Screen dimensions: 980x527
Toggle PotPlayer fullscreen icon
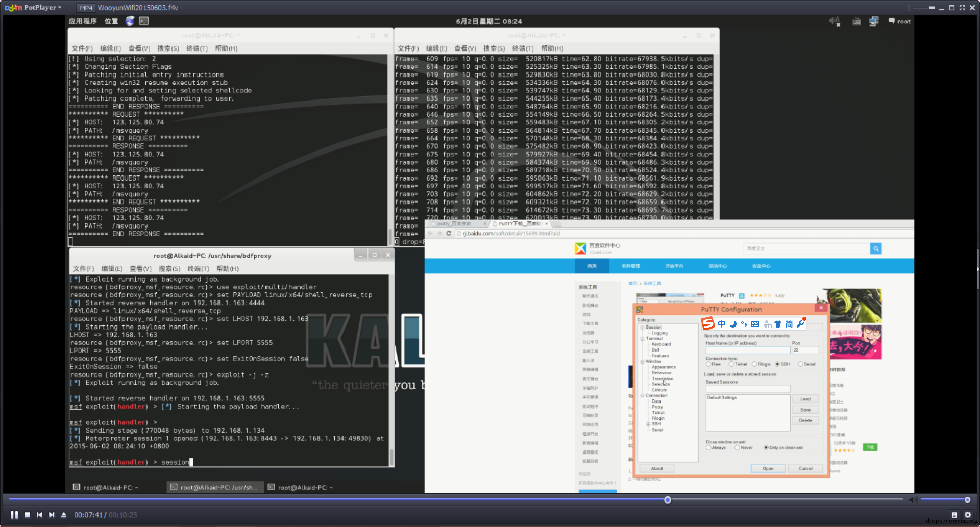(962, 7)
